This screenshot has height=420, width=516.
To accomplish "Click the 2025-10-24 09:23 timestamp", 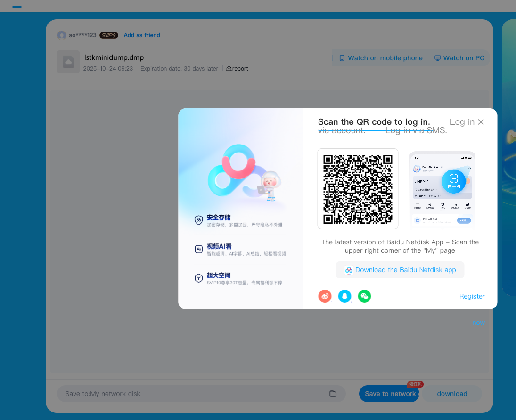I will pos(108,68).
